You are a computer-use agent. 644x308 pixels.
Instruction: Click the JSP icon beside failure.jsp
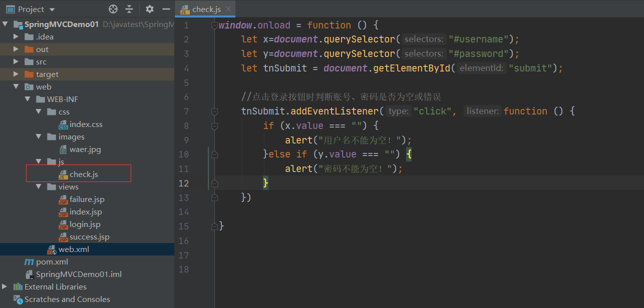point(63,199)
